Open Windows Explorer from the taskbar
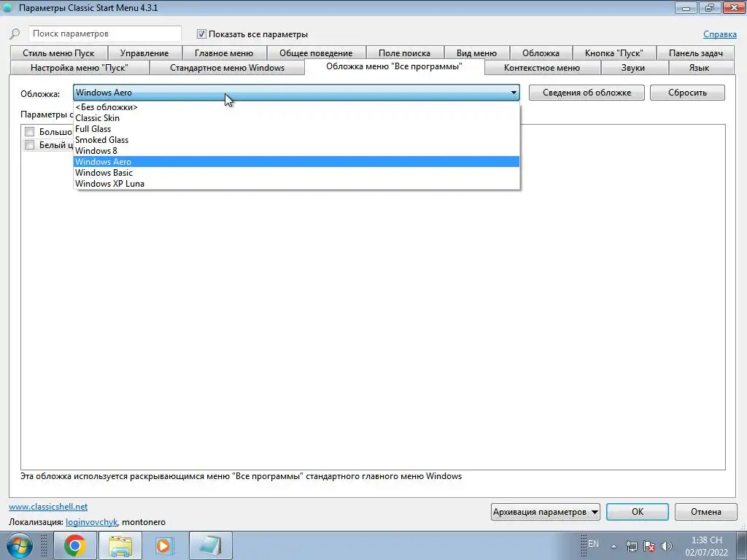 pyautogui.click(x=120, y=545)
